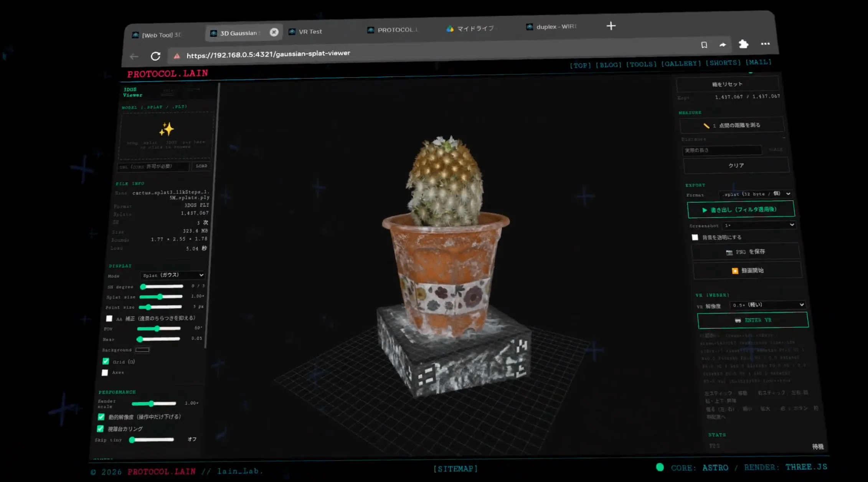The image size is (868, 482).
Task: Click the ENTER VR button
Action: coord(752,320)
